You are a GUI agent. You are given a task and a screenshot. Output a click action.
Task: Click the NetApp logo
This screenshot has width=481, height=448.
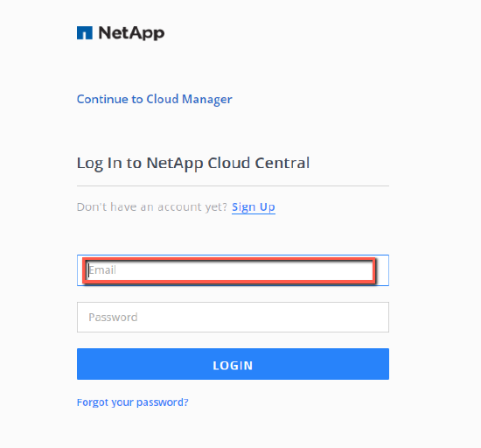click(121, 33)
